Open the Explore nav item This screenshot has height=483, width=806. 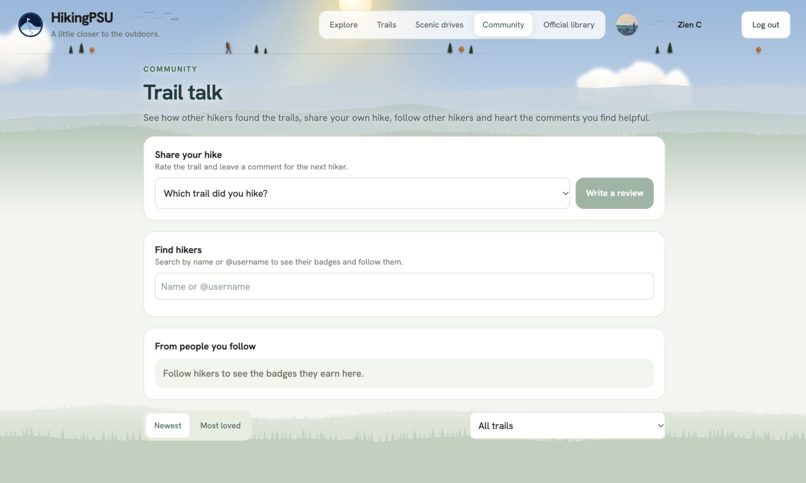343,25
